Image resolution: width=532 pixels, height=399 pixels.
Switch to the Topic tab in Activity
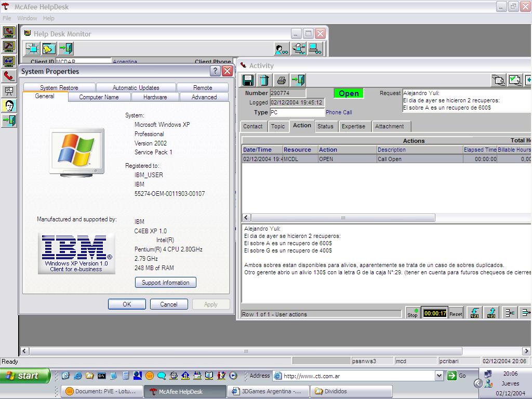pyautogui.click(x=278, y=126)
